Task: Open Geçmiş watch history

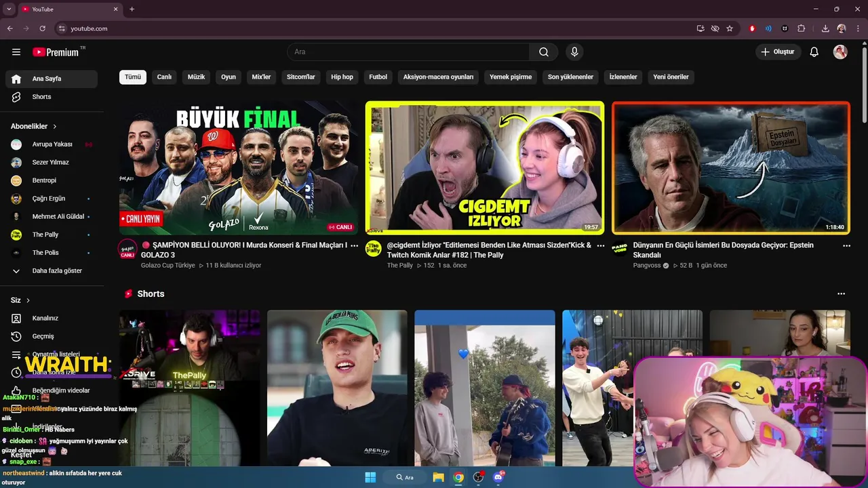Action: [x=52, y=336]
